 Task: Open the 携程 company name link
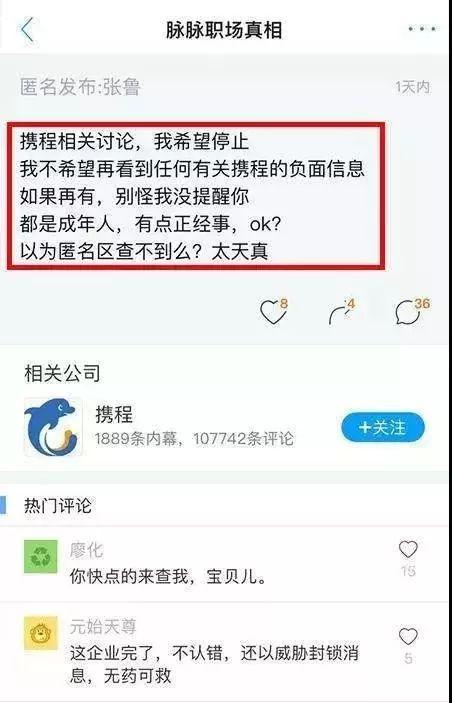coord(114,415)
